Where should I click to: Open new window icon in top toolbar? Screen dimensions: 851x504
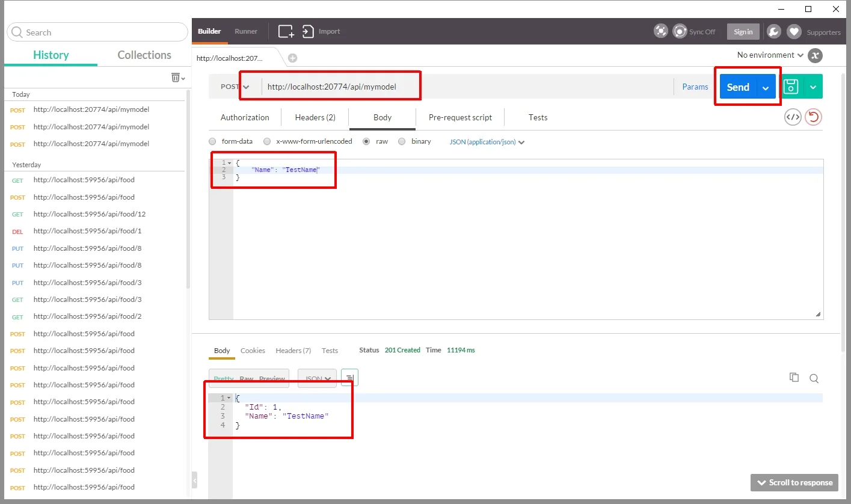286,31
